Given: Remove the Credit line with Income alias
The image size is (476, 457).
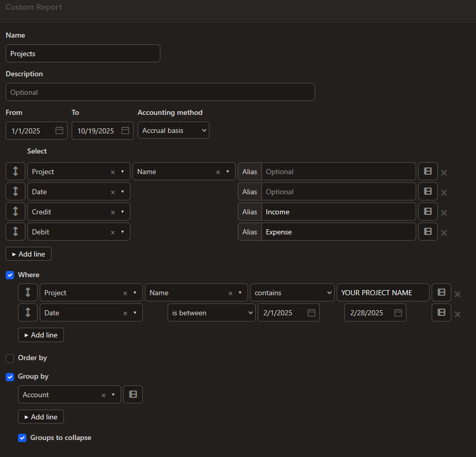Looking at the screenshot, I should (x=444, y=213).
